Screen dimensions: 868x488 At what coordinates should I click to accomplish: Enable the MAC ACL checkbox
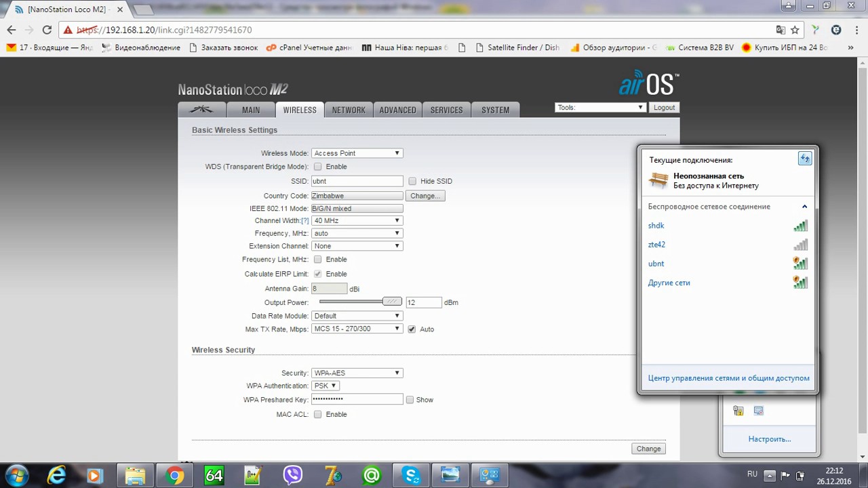317,414
